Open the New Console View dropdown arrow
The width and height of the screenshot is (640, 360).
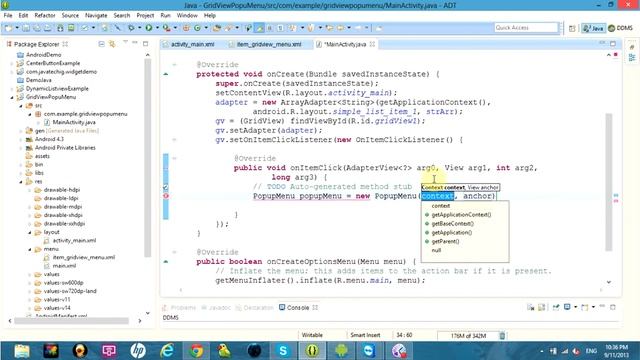click(593, 307)
